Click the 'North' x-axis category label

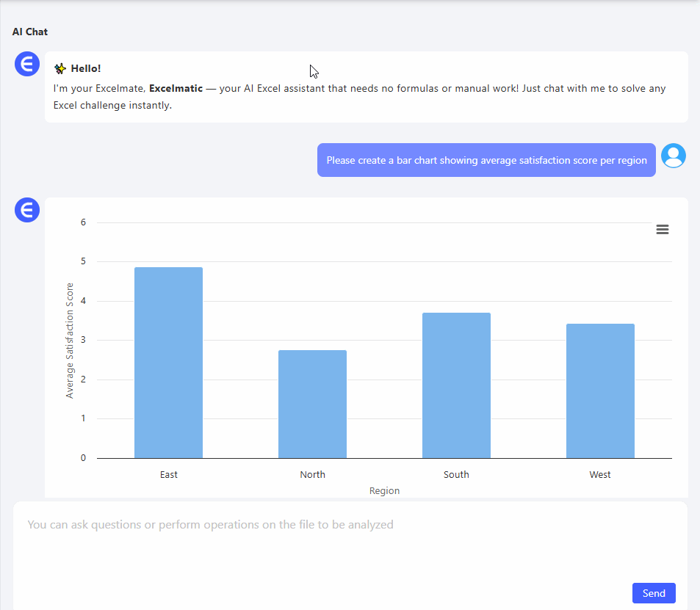point(312,475)
